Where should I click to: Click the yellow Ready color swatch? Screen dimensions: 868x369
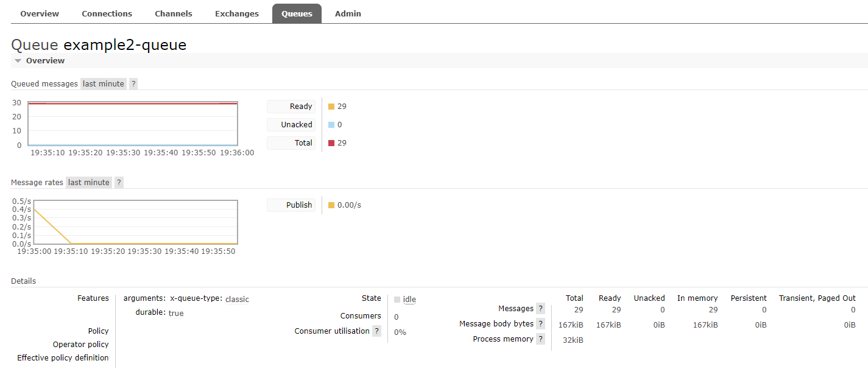click(331, 107)
